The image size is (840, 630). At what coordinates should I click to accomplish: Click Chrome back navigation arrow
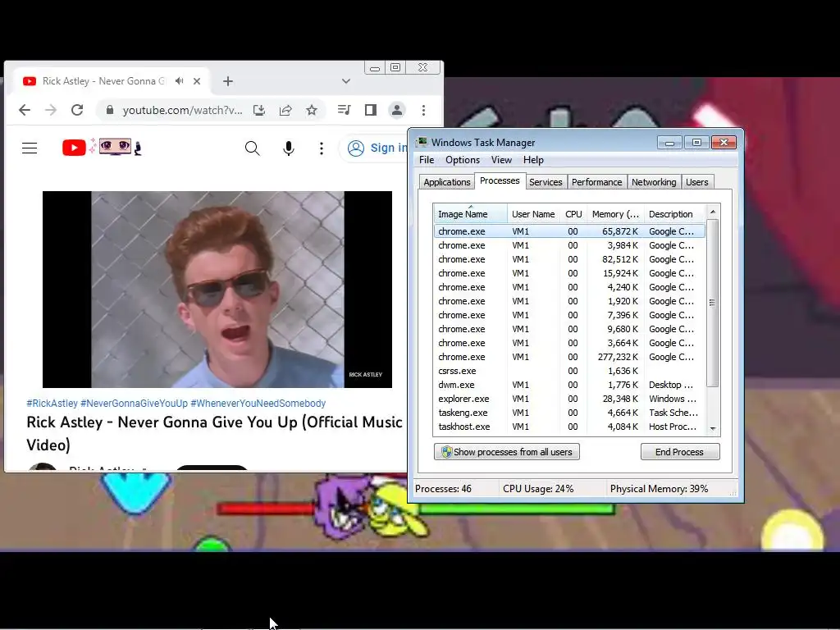(25, 111)
